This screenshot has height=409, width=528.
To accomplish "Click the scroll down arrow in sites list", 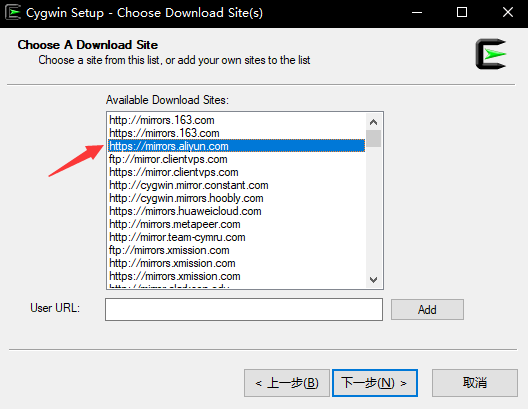I will coord(373,279).
